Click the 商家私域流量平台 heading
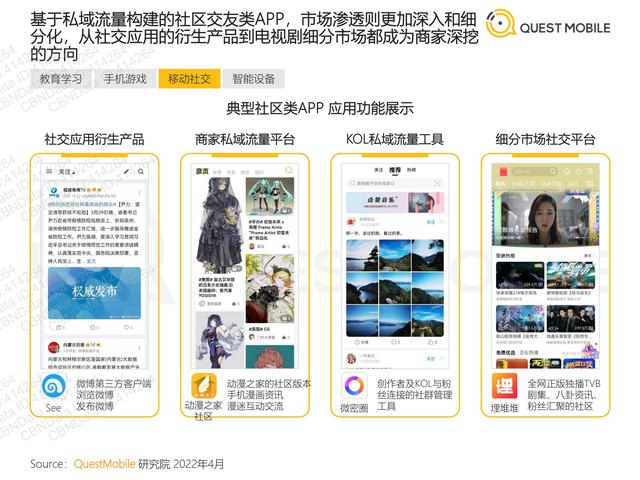 point(244,139)
